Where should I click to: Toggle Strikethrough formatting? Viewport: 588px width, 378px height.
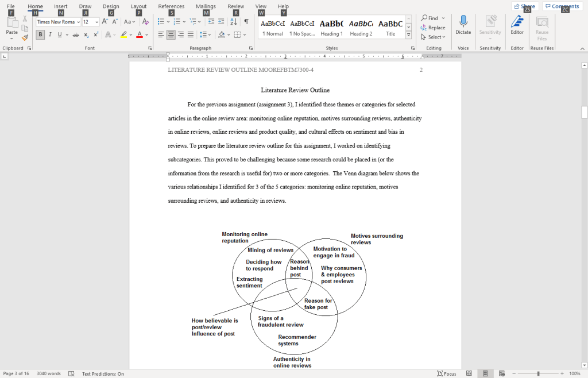[x=75, y=34]
